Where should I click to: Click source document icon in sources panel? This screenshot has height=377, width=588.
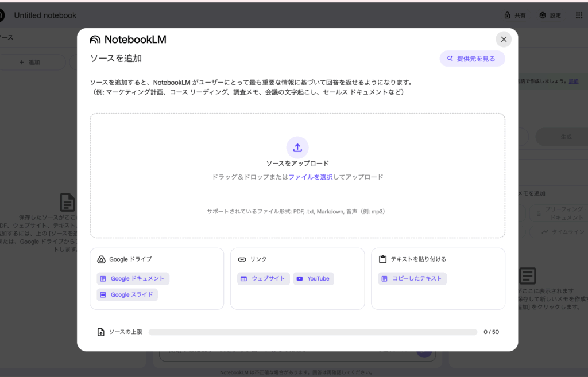tap(68, 203)
